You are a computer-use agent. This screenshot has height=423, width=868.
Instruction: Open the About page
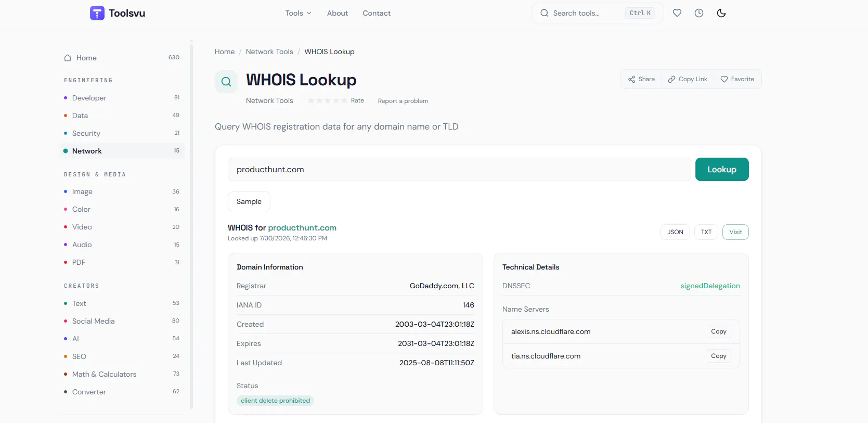[x=338, y=13]
